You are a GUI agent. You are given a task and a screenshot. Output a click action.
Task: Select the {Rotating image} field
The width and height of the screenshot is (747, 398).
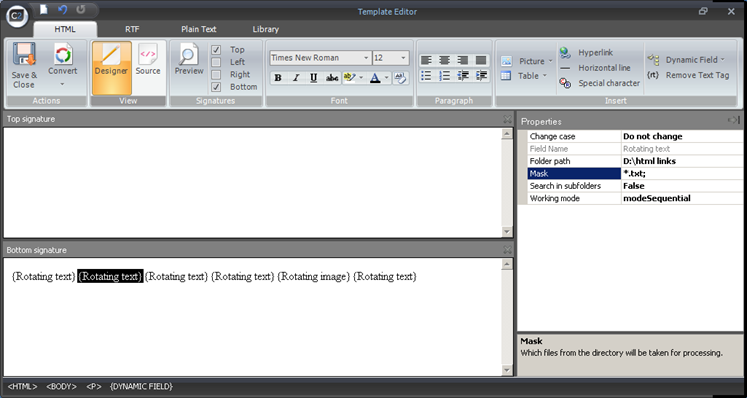[314, 276]
